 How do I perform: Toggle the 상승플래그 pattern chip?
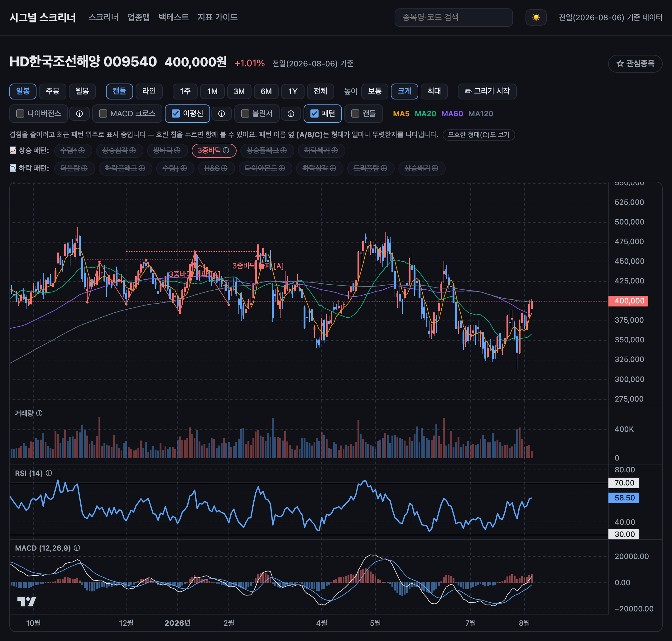coord(267,150)
